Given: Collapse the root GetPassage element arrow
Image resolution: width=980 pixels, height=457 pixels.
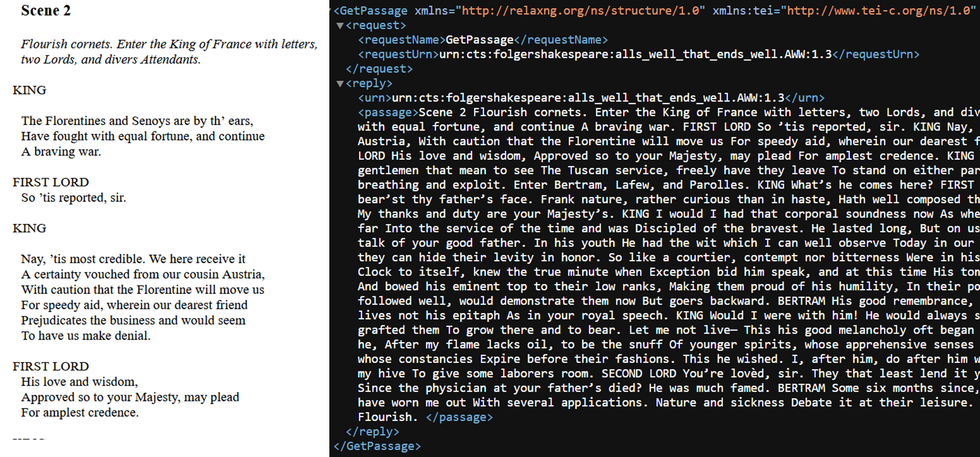Looking at the screenshot, I should coord(332,11).
